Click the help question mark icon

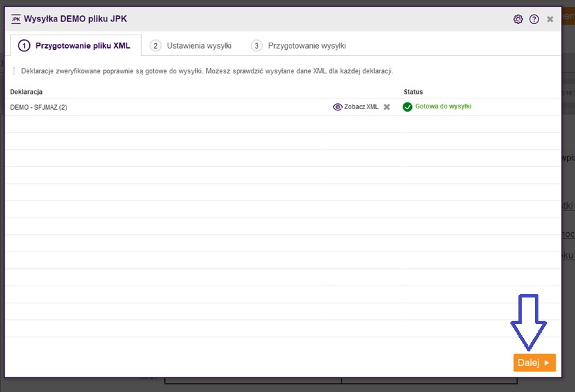534,19
